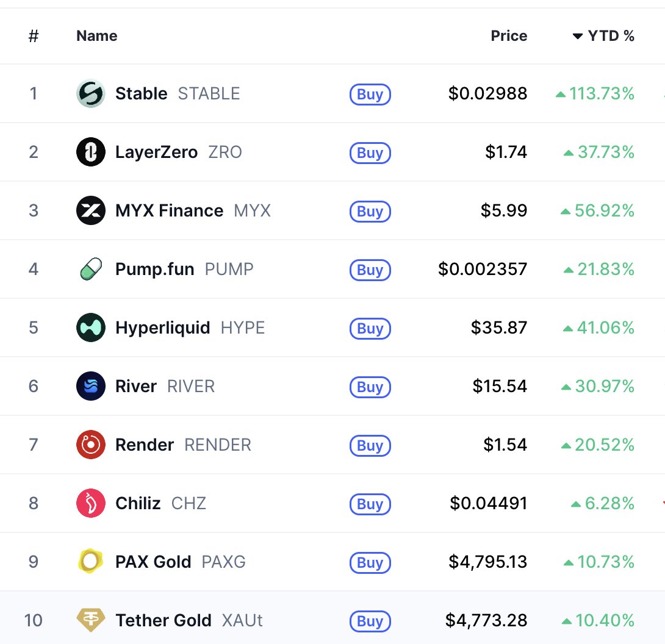The image size is (665, 644).
Task: Open the Chiliz CHZ name link
Action: click(x=138, y=504)
